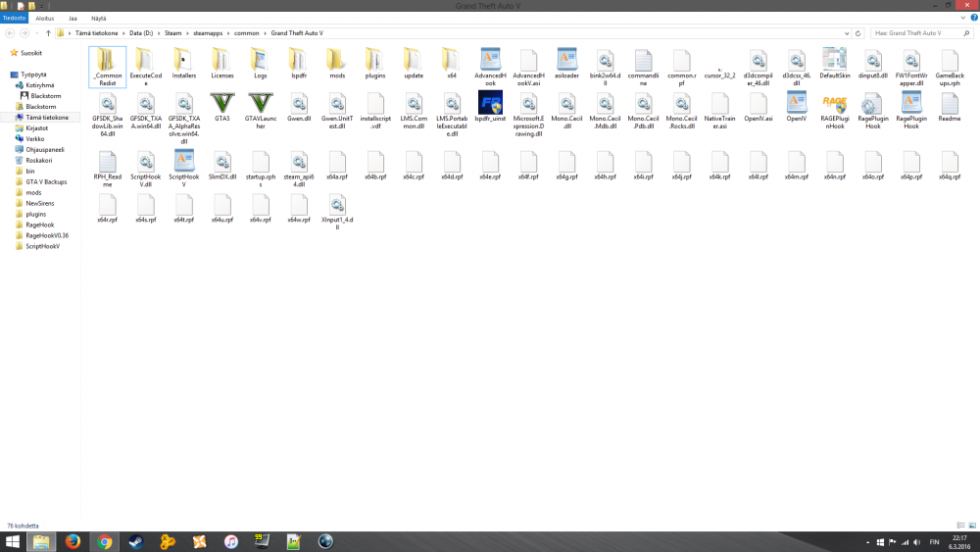
Task: Select the GameBackups.rph file
Action: click(x=950, y=60)
